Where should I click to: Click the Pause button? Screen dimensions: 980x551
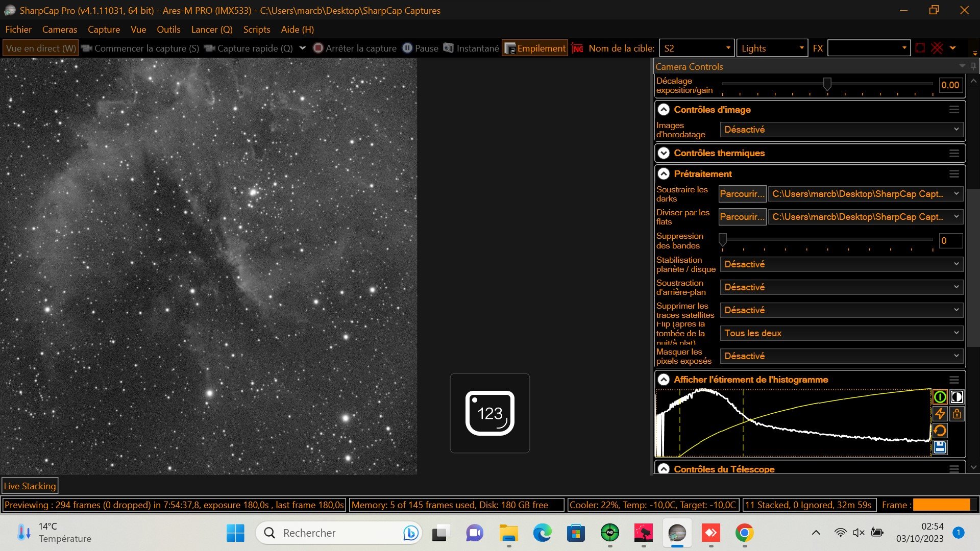(x=421, y=48)
